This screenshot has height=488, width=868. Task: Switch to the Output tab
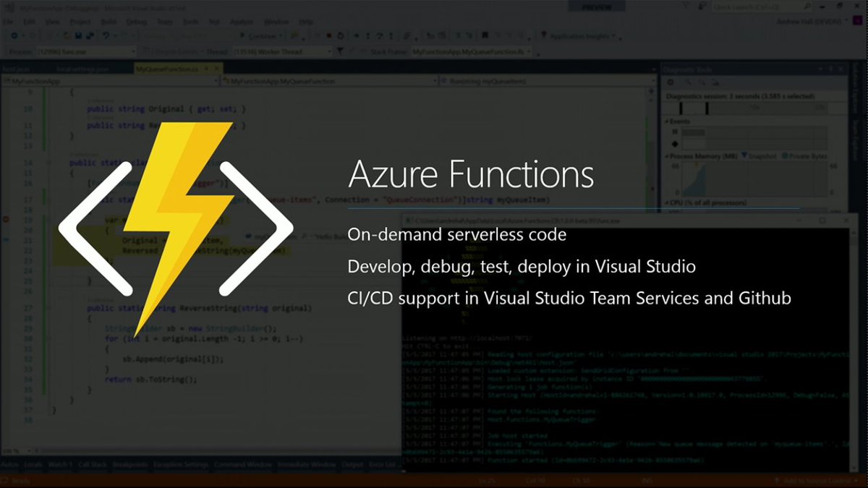[x=352, y=464]
